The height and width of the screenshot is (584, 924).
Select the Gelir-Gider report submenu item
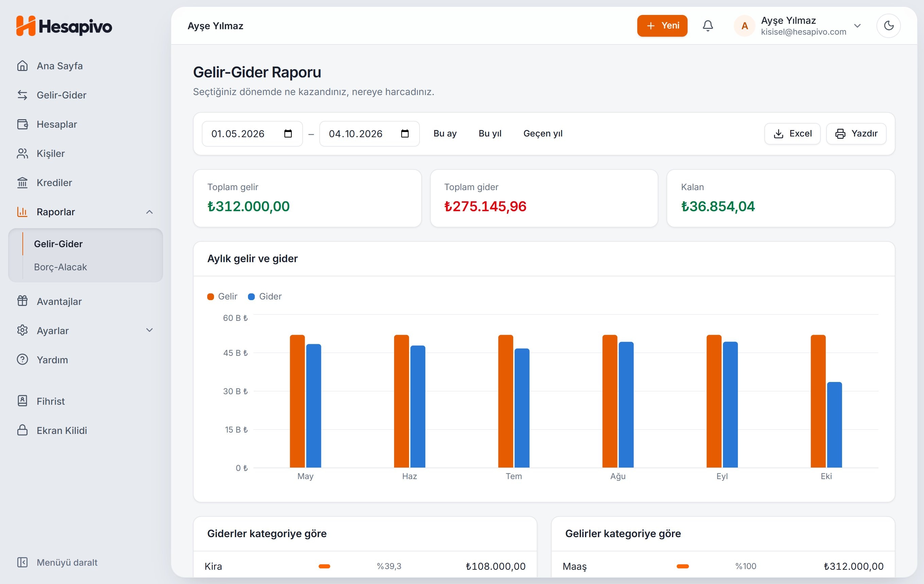(x=58, y=244)
